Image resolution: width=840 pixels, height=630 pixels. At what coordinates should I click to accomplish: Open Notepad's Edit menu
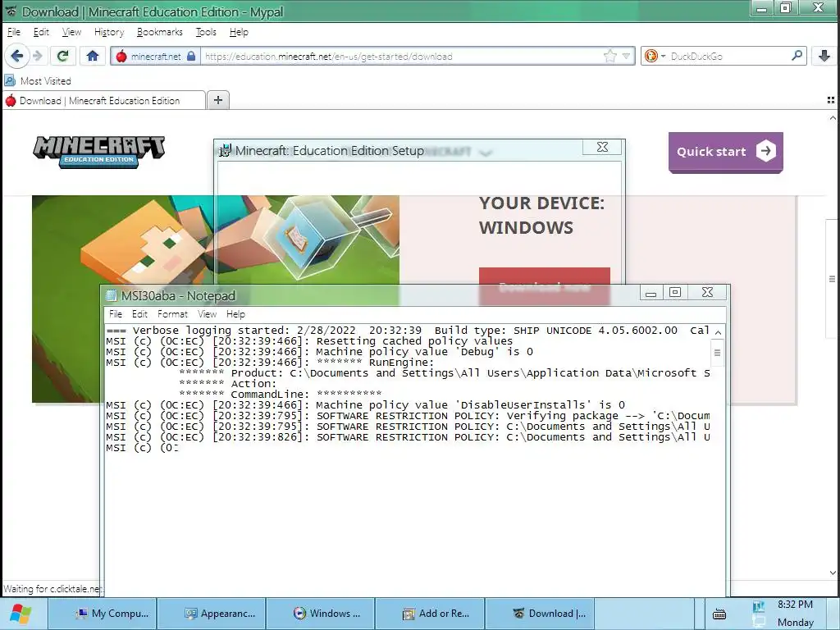coord(139,314)
